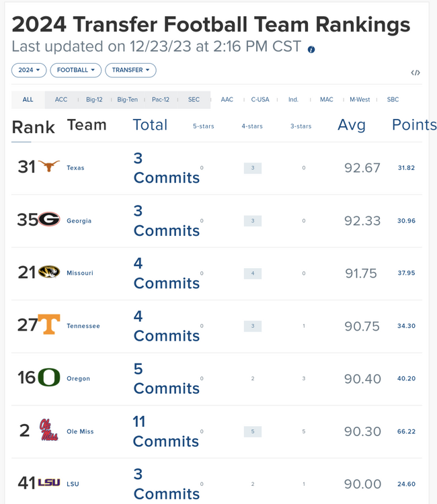Screen dimensions: 437x504
Task: Open the FOOTBALL sport dropdown
Action: point(75,70)
